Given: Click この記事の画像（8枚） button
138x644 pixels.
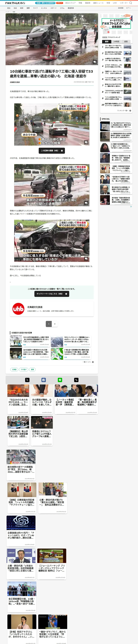Looking at the screenshot, I should click(52, 150).
